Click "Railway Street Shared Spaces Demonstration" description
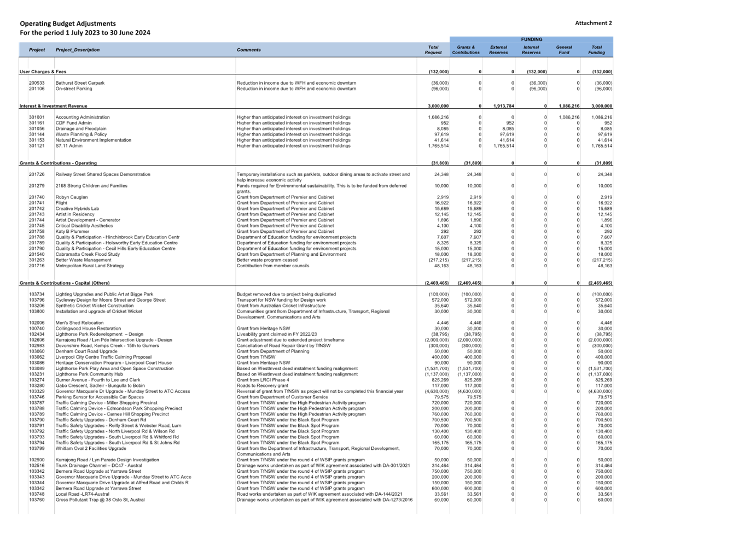The height and width of the screenshot is (534, 756). 103,174
